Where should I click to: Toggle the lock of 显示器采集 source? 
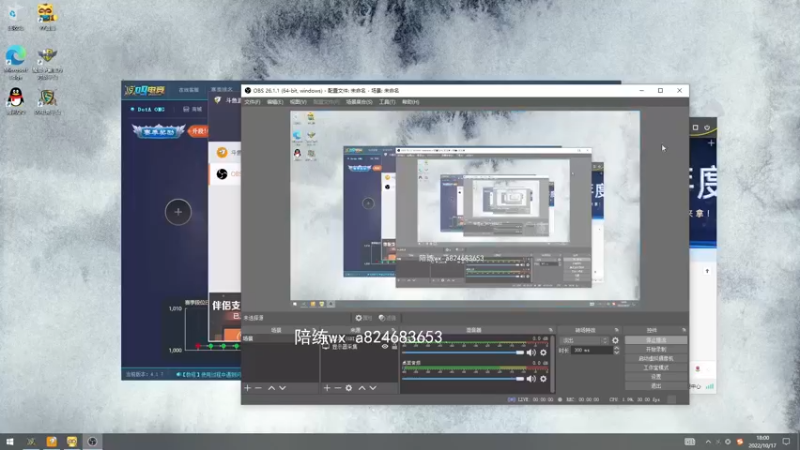point(394,346)
